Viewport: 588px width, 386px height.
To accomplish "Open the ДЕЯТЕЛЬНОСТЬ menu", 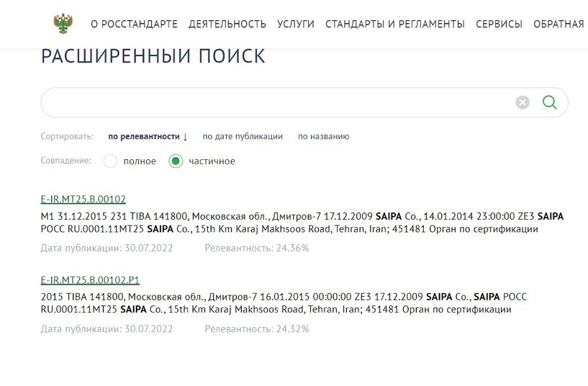I will [227, 24].
